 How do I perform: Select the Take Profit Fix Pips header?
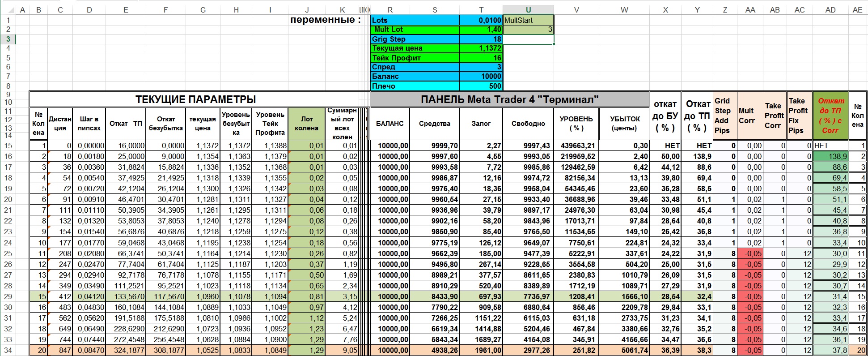point(799,116)
